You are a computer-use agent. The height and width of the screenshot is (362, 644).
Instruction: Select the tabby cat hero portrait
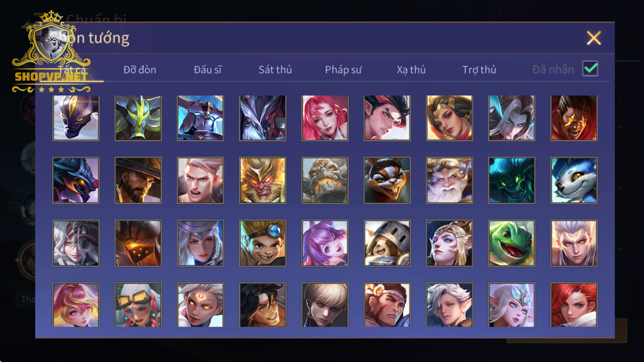387,180
